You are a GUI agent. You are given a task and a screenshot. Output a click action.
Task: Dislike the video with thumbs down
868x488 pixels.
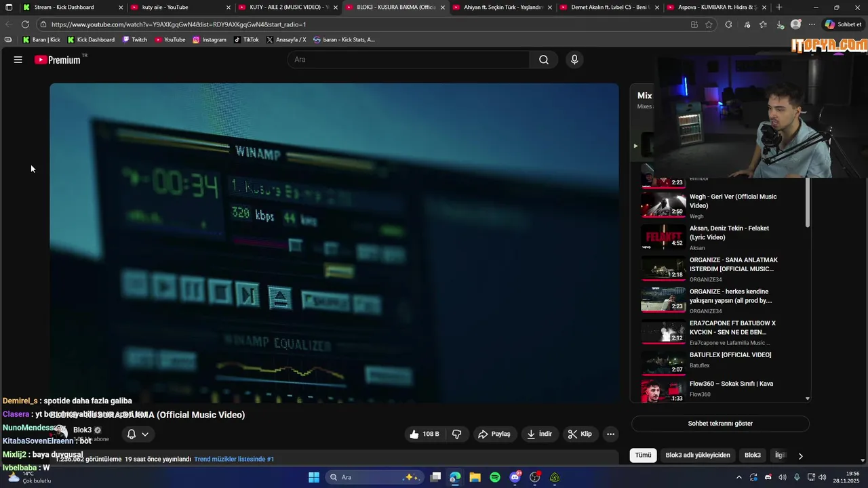[x=457, y=434]
